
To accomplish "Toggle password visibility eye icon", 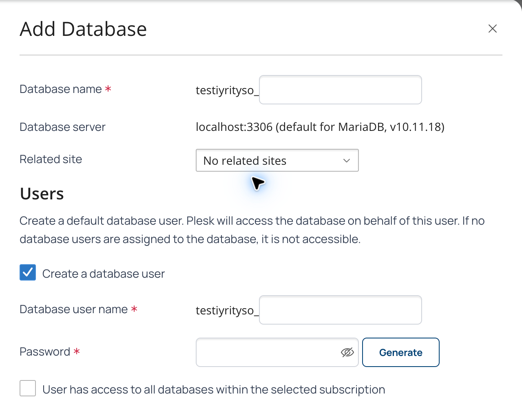I will [x=347, y=352].
